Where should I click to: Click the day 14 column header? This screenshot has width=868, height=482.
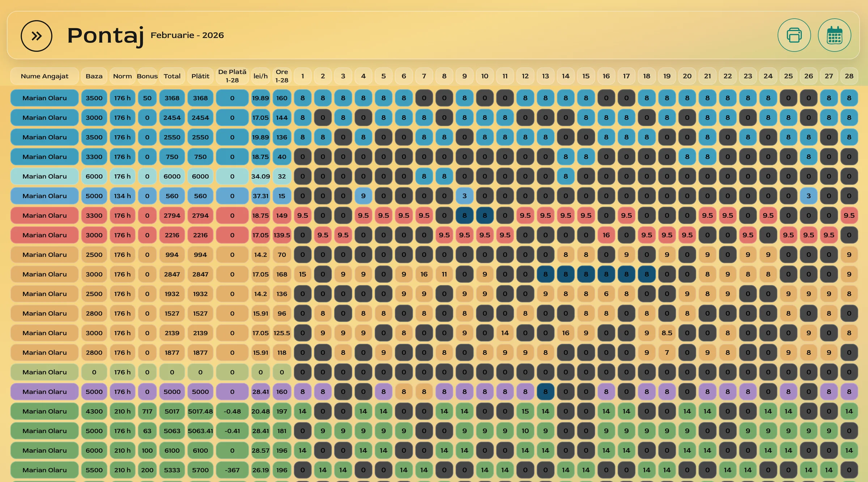566,76
